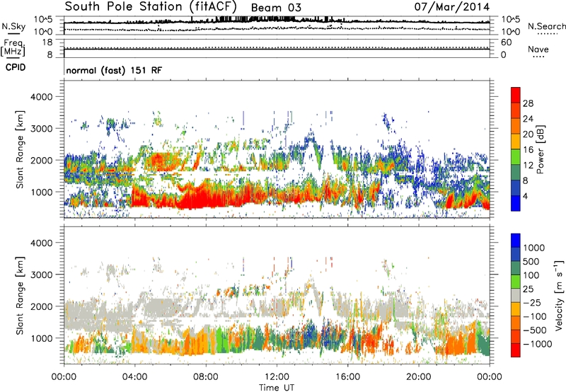
Task: Click the '3000' range tick in power panel
Action: pyautogui.click(x=42, y=129)
